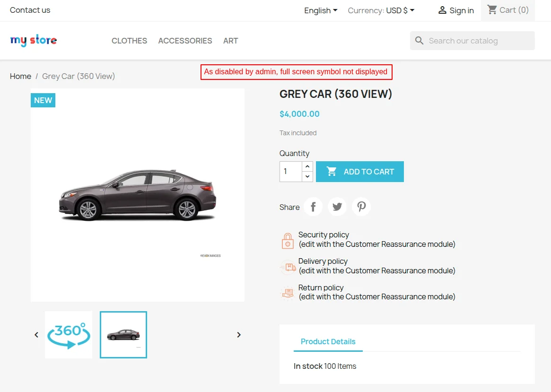This screenshot has width=551, height=392.
Task: Share the product via Twitter icon
Action: point(337,207)
